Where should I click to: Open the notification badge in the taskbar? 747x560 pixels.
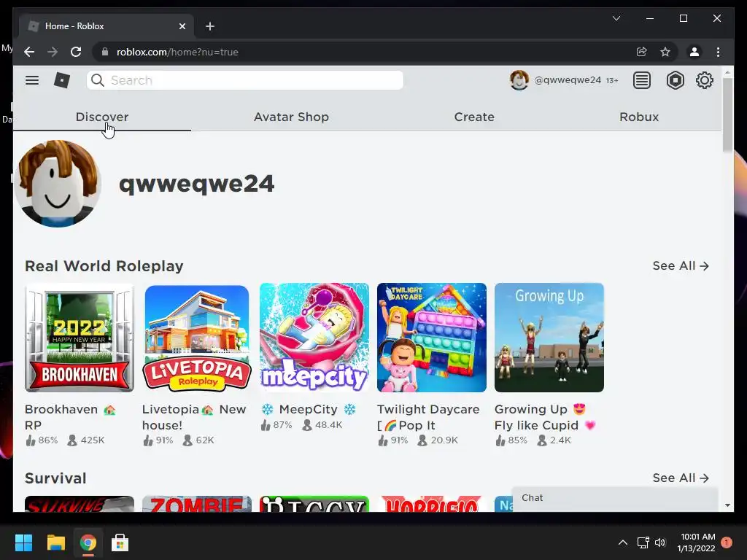tap(726, 542)
